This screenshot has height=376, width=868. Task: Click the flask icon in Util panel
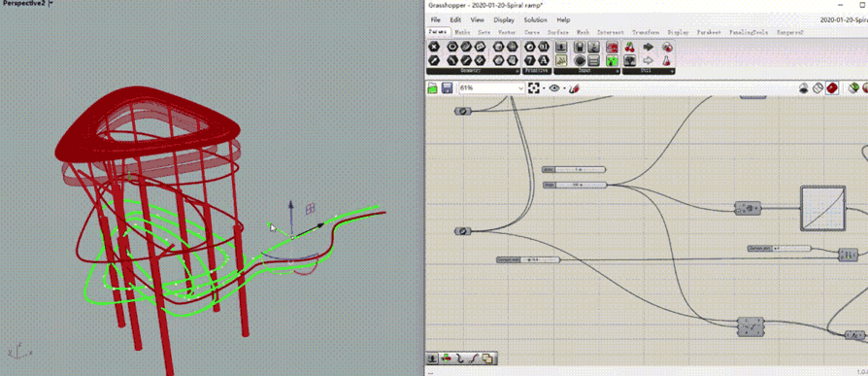(x=667, y=60)
